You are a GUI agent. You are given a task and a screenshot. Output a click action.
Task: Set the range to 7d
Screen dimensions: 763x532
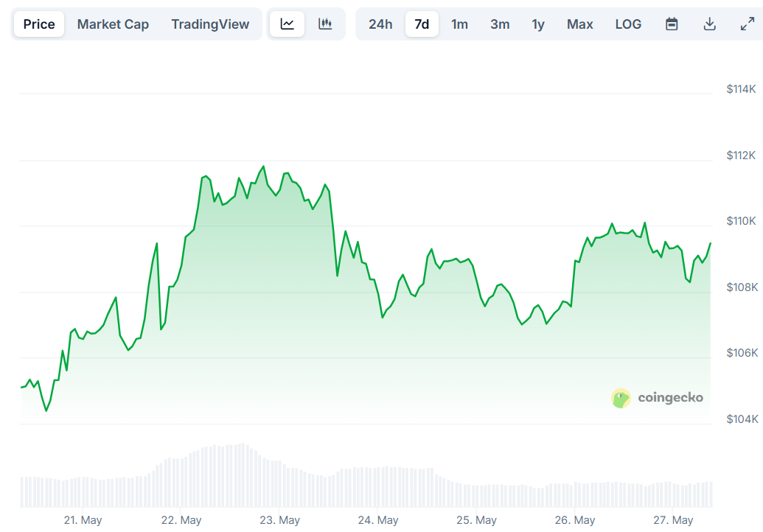(422, 24)
